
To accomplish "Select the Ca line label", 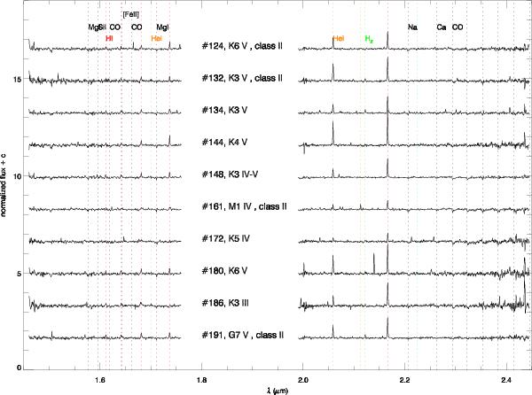I will coord(441,27).
